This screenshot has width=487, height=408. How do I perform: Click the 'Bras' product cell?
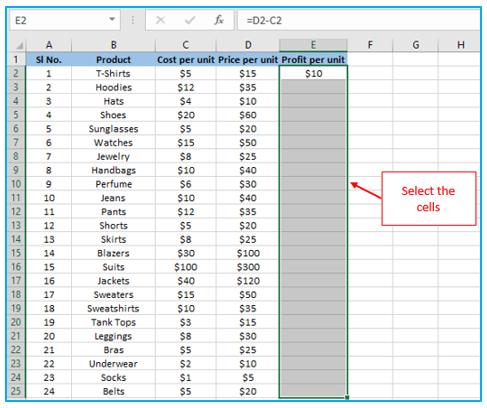pyautogui.click(x=113, y=350)
